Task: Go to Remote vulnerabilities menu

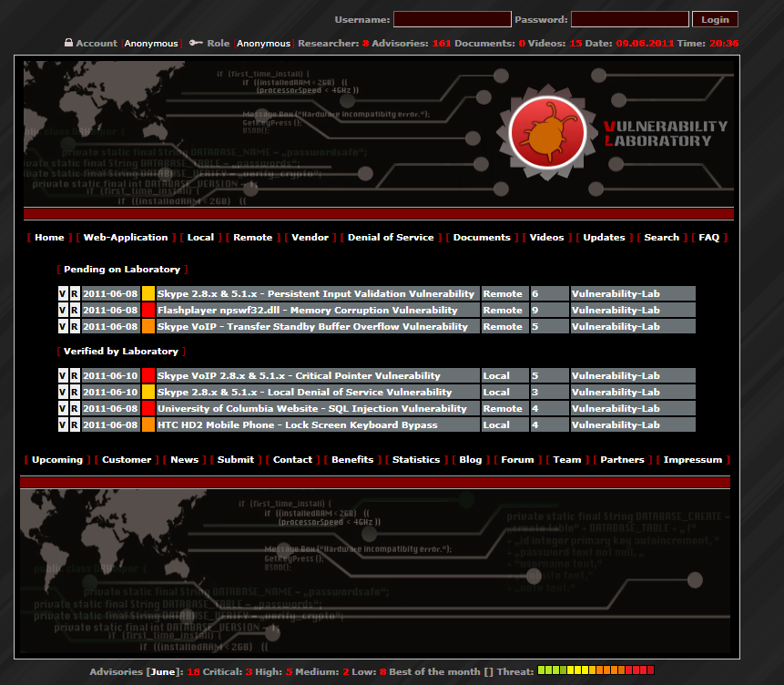Action: tap(252, 238)
